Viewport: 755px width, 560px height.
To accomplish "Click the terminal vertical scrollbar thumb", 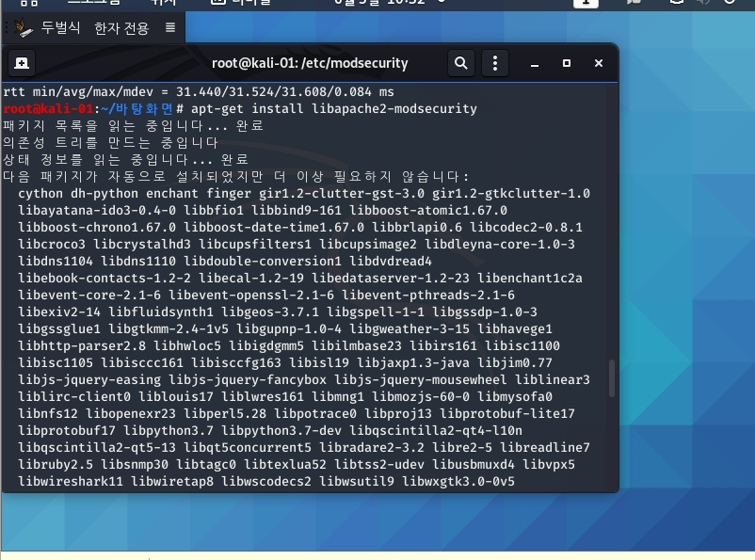I will tap(612, 378).
